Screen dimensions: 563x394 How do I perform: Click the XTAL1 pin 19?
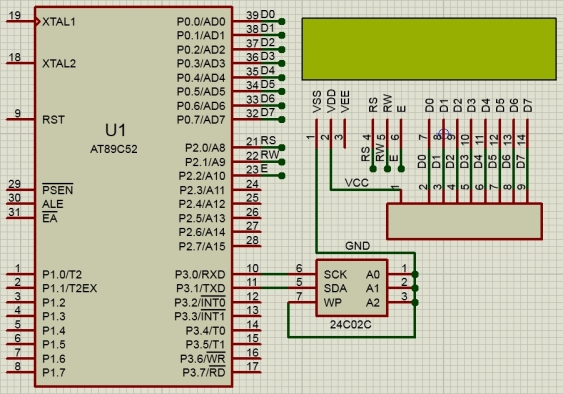pyautogui.click(x=21, y=22)
